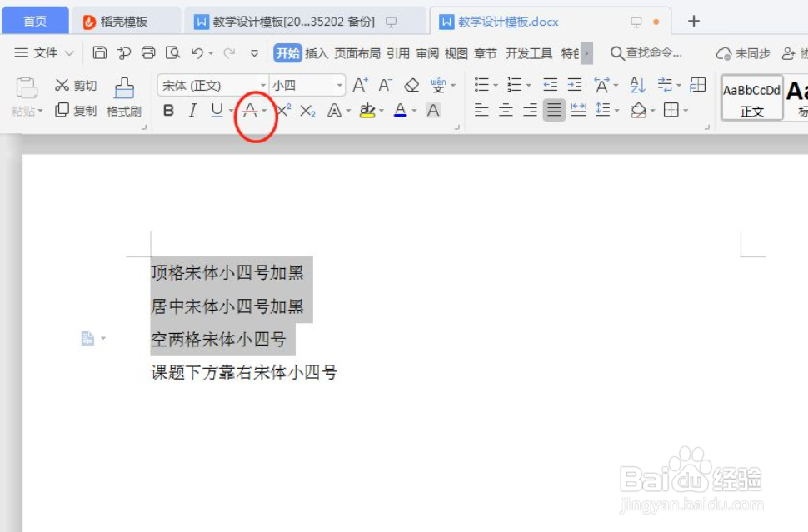Toggle center paragraph alignment

pyautogui.click(x=506, y=109)
